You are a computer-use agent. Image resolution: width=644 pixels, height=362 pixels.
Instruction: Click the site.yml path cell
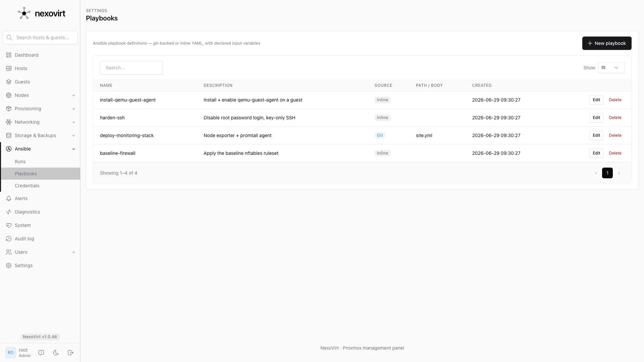click(424, 135)
